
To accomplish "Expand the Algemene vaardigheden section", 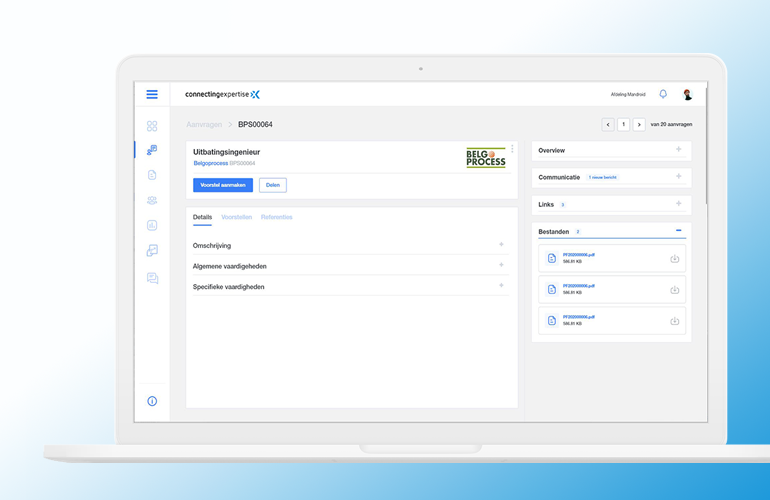I will pyautogui.click(x=501, y=265).
